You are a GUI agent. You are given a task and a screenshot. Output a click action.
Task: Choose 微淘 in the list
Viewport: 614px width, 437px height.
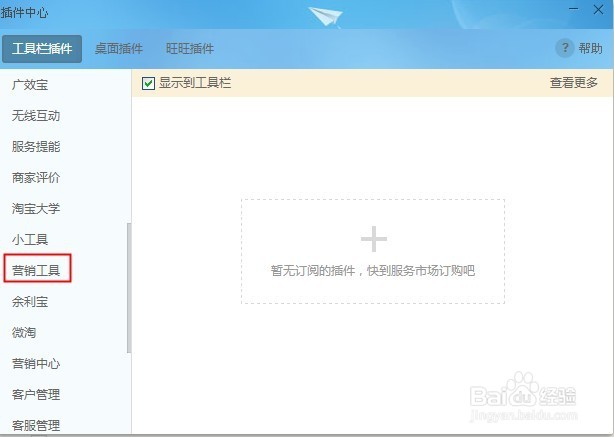tap(24, 332)
